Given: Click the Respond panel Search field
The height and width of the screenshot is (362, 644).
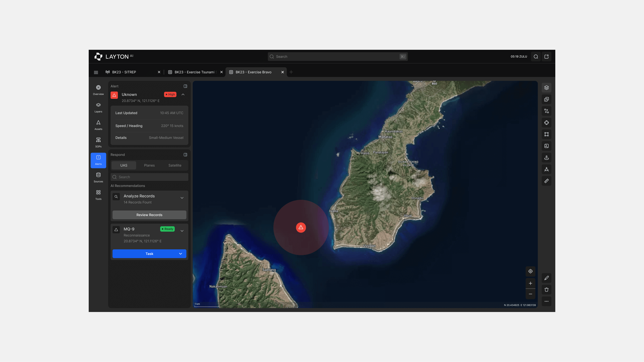Looking at the screenshot, I should [149, 177].
